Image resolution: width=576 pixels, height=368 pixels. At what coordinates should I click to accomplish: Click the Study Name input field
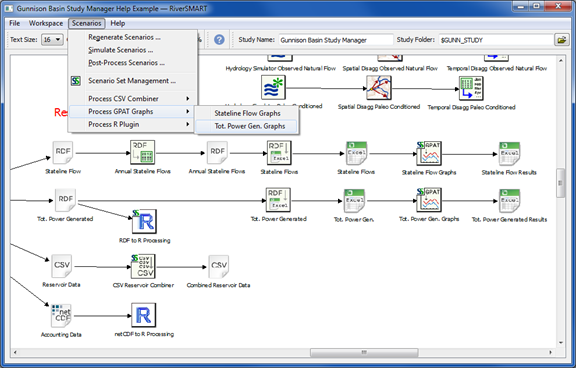point(335,40)
